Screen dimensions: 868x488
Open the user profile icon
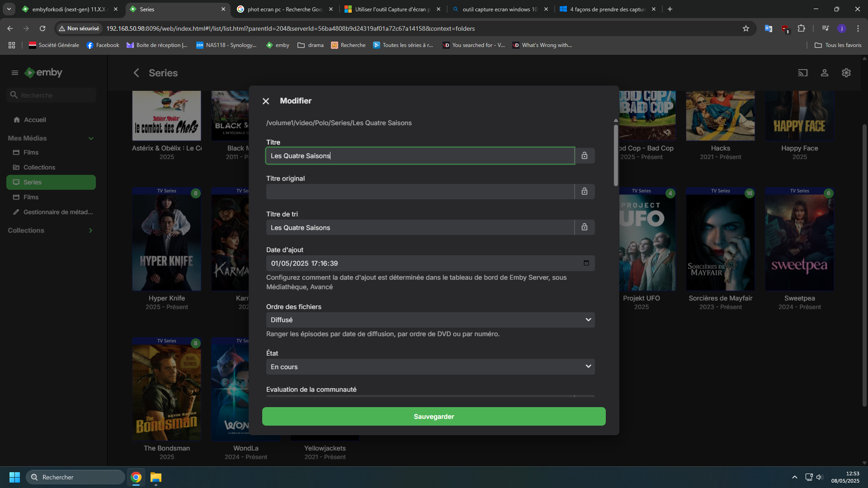point(825,73)
